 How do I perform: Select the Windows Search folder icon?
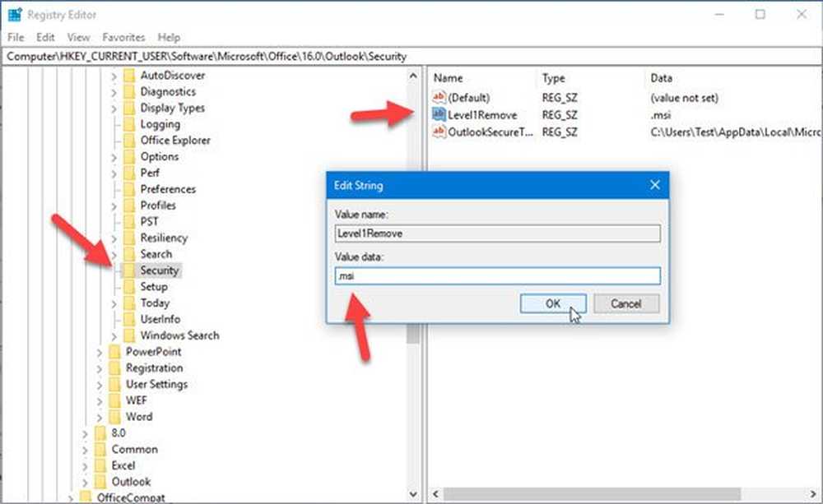coord(129,335)
